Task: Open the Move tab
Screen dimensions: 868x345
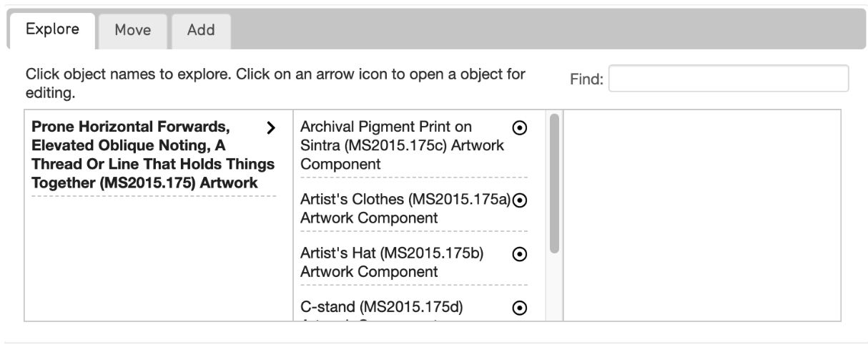Action: coord(132,31)
